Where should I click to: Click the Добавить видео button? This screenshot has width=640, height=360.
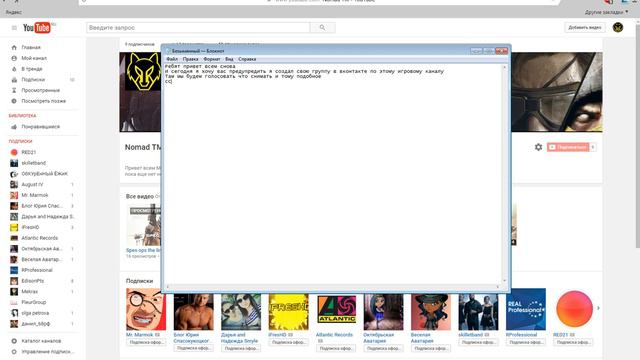[584, 27]
